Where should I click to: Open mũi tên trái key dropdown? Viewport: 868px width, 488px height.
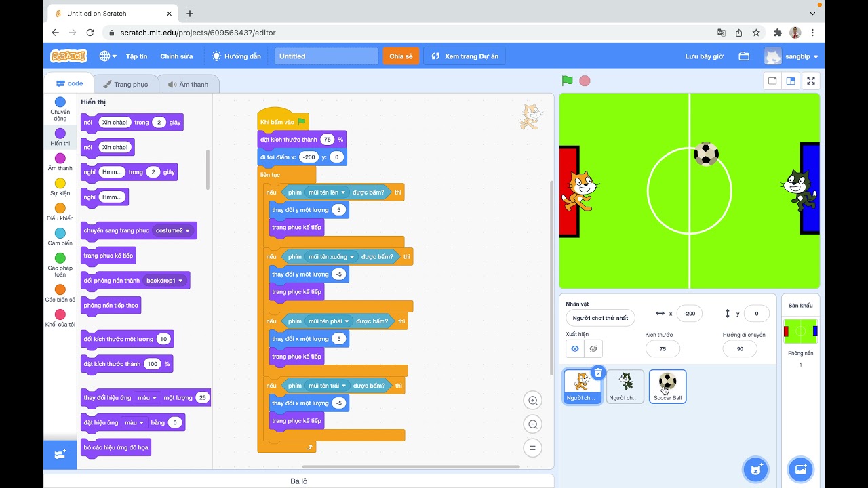point(328,386)
